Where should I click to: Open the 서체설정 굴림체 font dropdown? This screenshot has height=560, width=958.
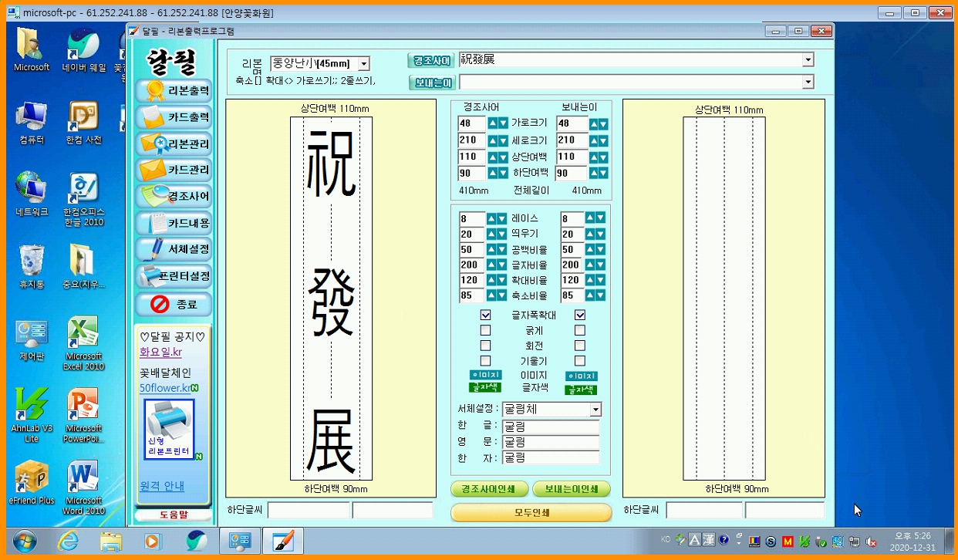click(595, 410)
